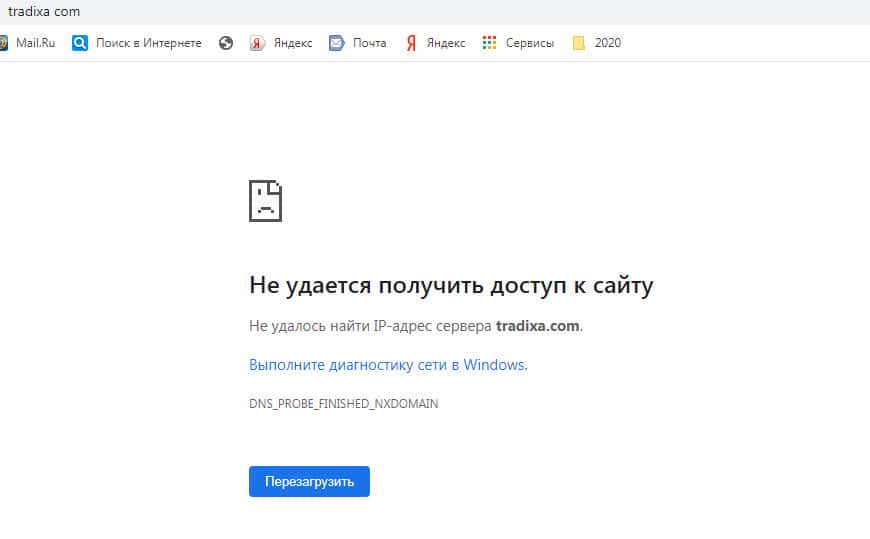Select the DNS_PROBE_FINISHED_NXDOMAIN error code text
Image resolution: width=870 pixels, height=539 pixels.
(343, 404)
